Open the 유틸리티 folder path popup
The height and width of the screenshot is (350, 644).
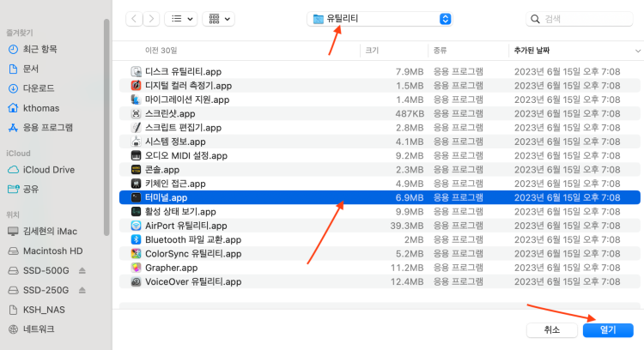(380, 19)
